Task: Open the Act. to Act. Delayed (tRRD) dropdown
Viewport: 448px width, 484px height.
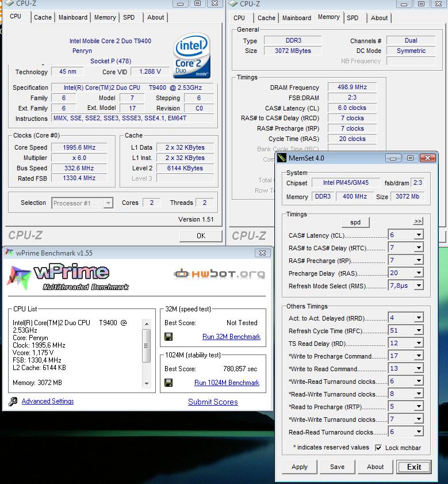Action: [419, 318]
